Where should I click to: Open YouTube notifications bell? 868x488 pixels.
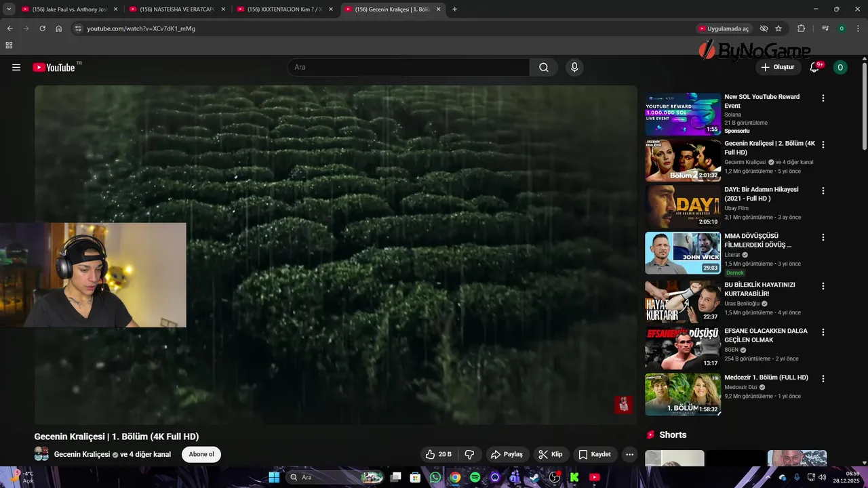[815, 67]
